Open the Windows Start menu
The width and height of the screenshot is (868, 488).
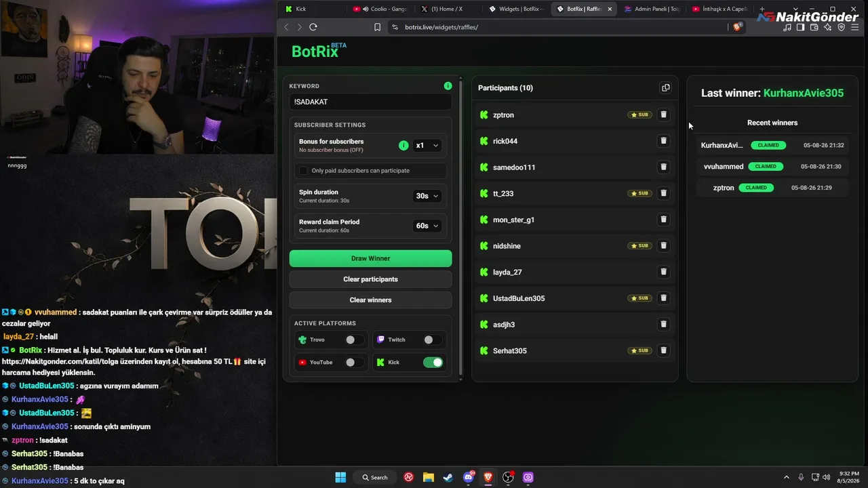tap(340, 477)
